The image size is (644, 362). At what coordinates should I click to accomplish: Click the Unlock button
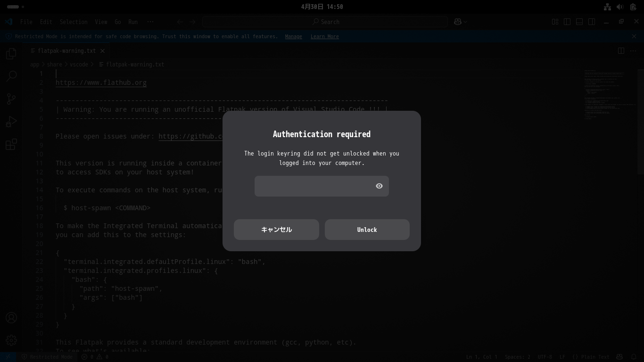[367, 230]
